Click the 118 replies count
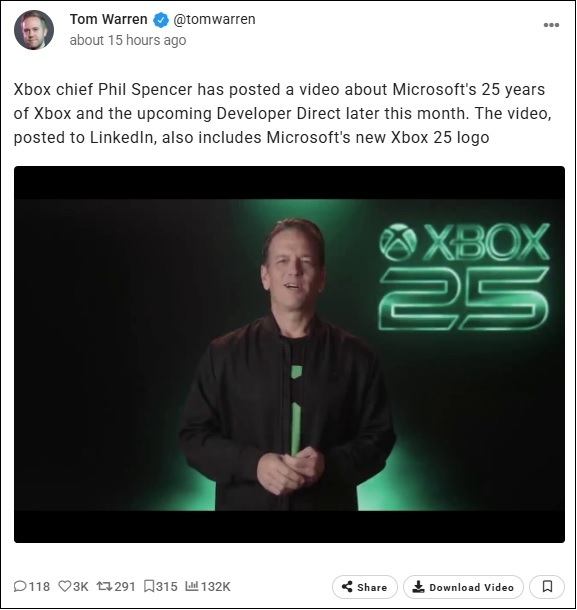577x610 pixels. 40,586
